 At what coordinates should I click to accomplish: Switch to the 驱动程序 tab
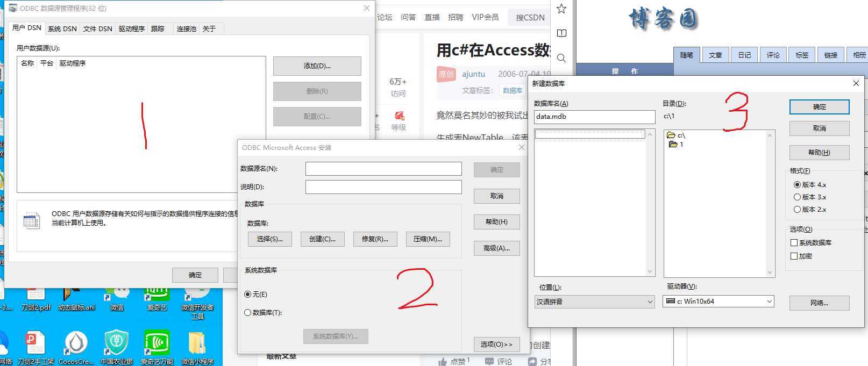coord(132,28)
